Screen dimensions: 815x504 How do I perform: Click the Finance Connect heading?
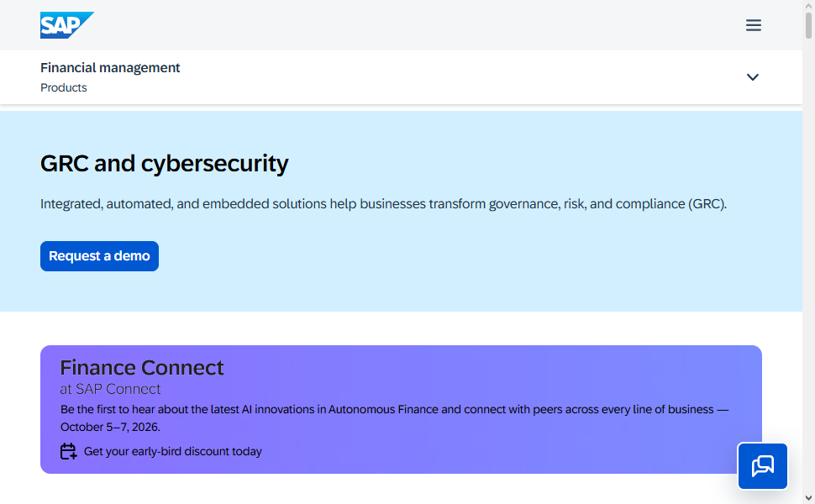[141, 367]
